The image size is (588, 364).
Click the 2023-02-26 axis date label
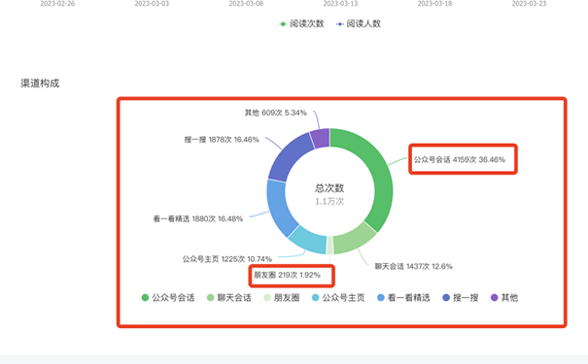[x=57, y=4]
